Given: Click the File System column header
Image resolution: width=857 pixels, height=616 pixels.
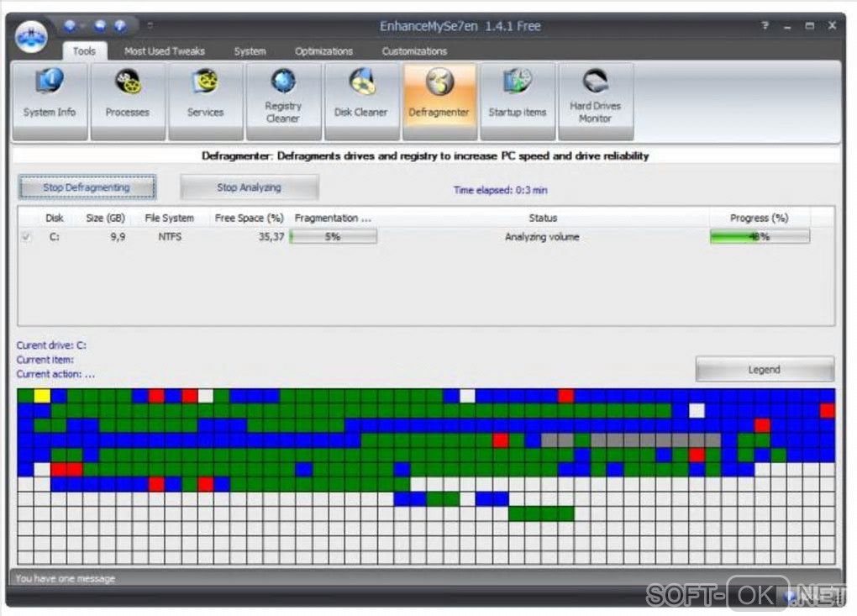Looking at the screenshot, I should (169, 218).
